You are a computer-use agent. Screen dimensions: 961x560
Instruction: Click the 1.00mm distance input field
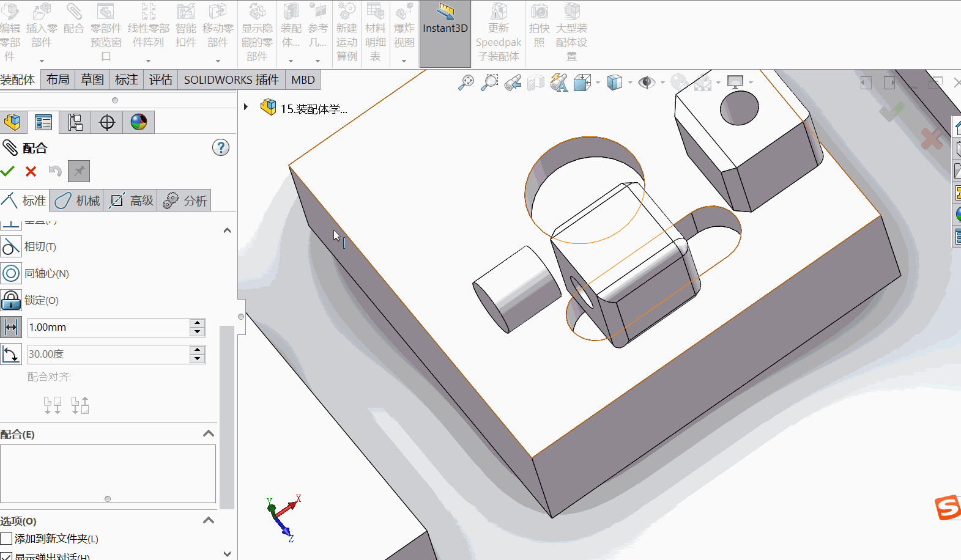click(109, 327)
